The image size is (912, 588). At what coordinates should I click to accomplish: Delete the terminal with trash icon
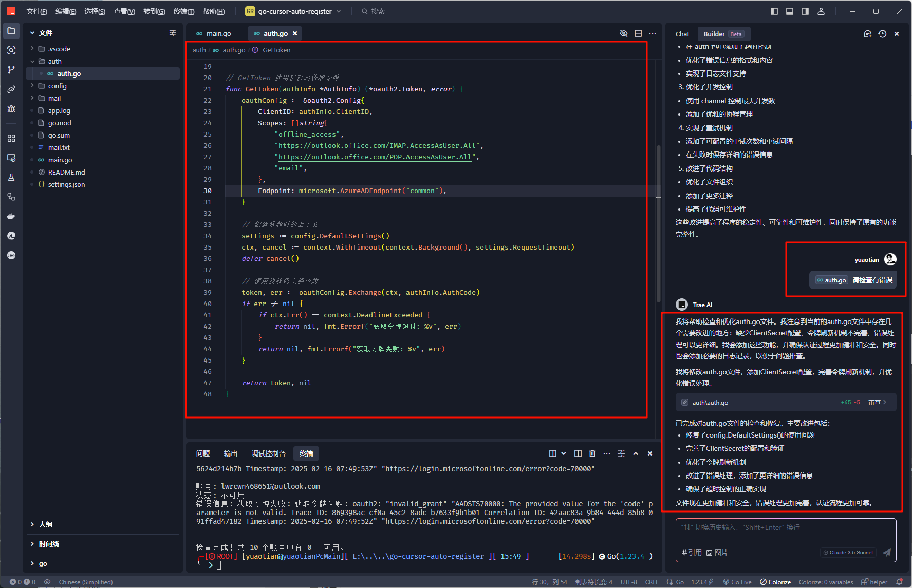click(592, 453)
